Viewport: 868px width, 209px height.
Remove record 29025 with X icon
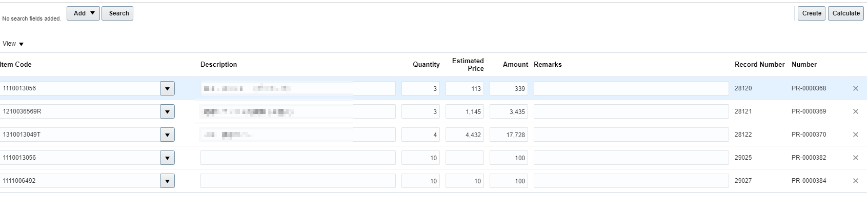pyautogui.click(x=855, y=158)
